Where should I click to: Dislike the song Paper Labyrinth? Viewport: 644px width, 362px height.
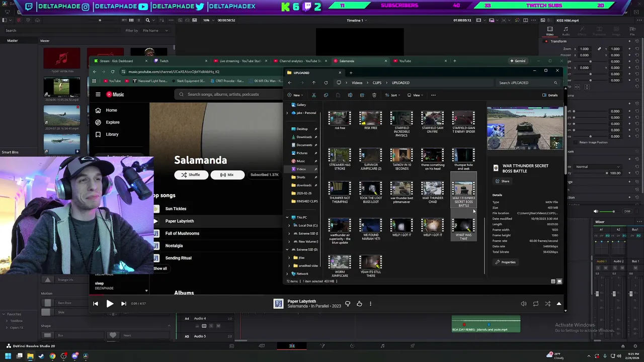pos(348,304)
